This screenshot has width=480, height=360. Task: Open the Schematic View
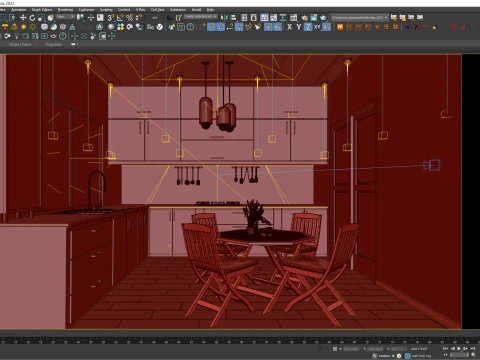(x=283, y=17)
